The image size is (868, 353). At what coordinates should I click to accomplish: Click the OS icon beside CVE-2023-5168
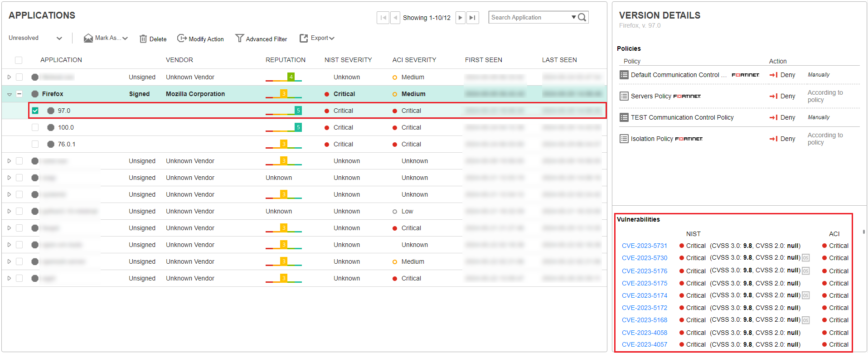(x=805, y=320)
